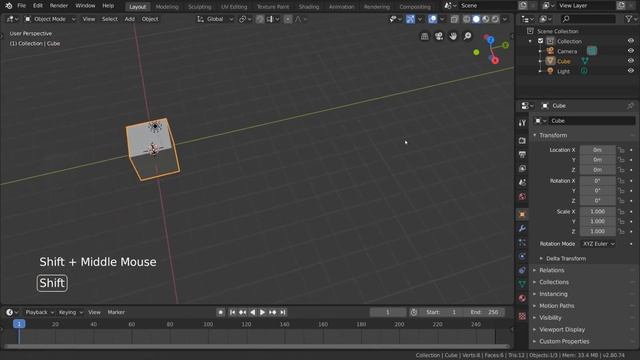Open the Modifiers wrench tab
Viewport: 640px width, 360px height.
point(522,229)
